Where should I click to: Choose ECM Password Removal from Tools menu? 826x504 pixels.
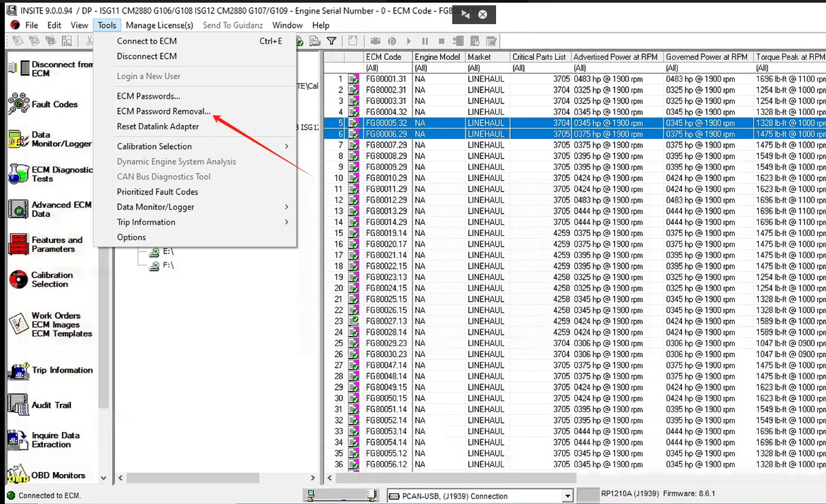click(x=163, y=112)
